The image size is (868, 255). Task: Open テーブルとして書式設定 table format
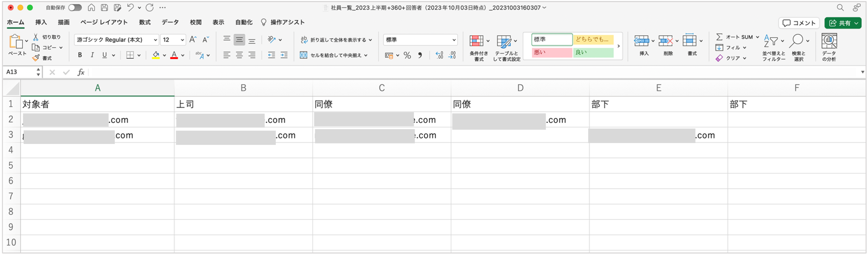506,48
